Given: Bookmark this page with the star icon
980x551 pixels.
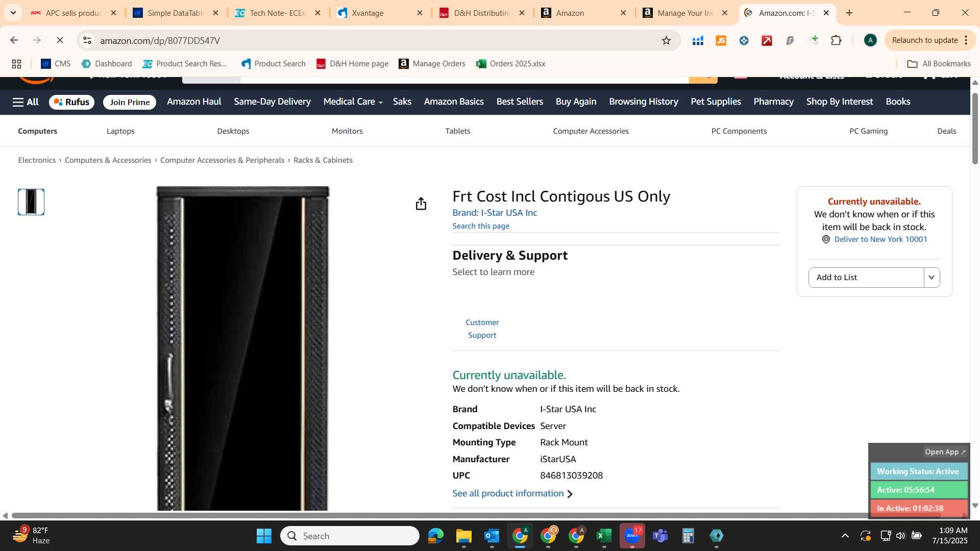Looking at the screenshot, I should click(666, 40).
